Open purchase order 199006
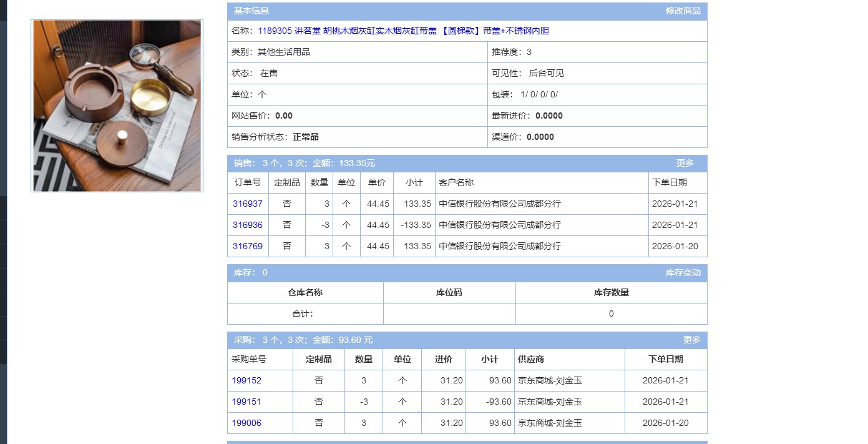868x444 pixels. click(246, 423)
